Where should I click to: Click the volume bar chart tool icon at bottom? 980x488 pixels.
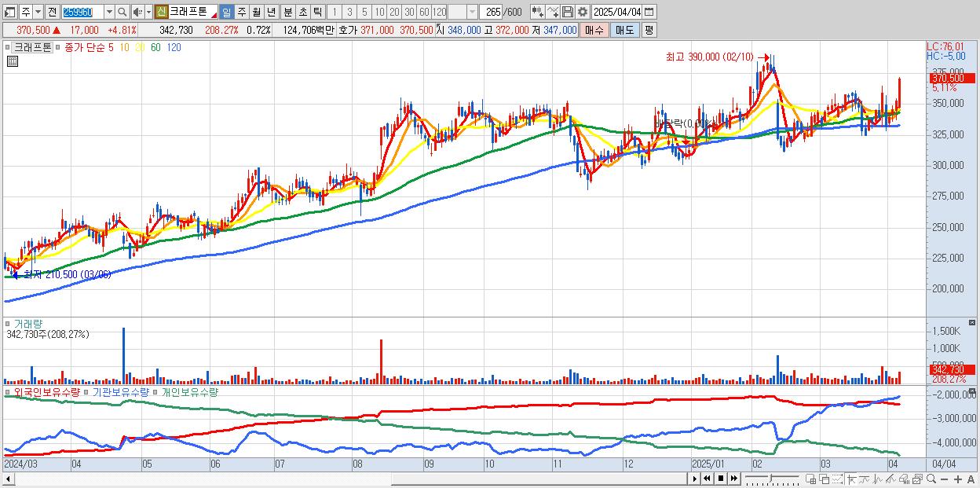[x=905, y=479]
